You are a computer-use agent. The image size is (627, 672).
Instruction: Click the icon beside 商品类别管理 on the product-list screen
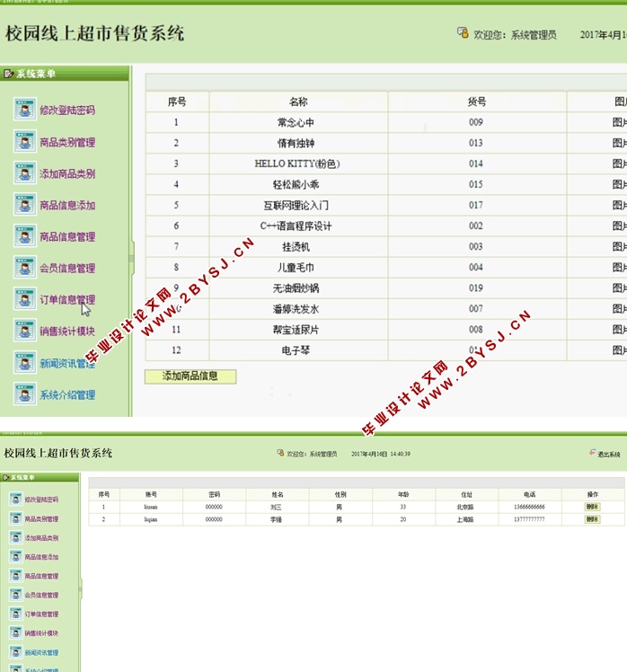pos(25,141)
